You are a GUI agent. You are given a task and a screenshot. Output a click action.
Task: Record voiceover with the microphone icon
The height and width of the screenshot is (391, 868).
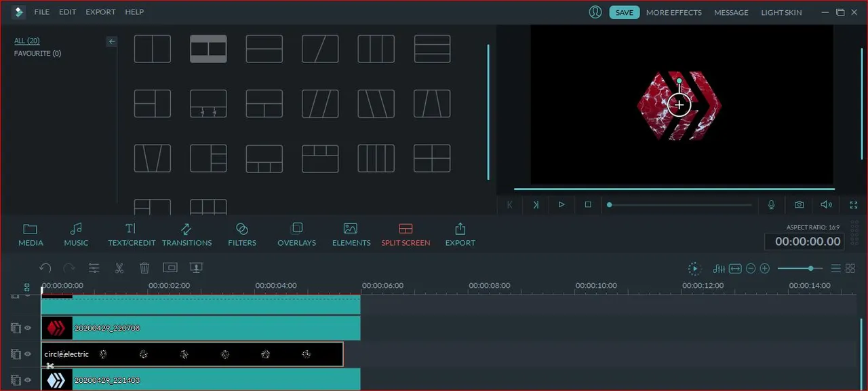(772, 204)
